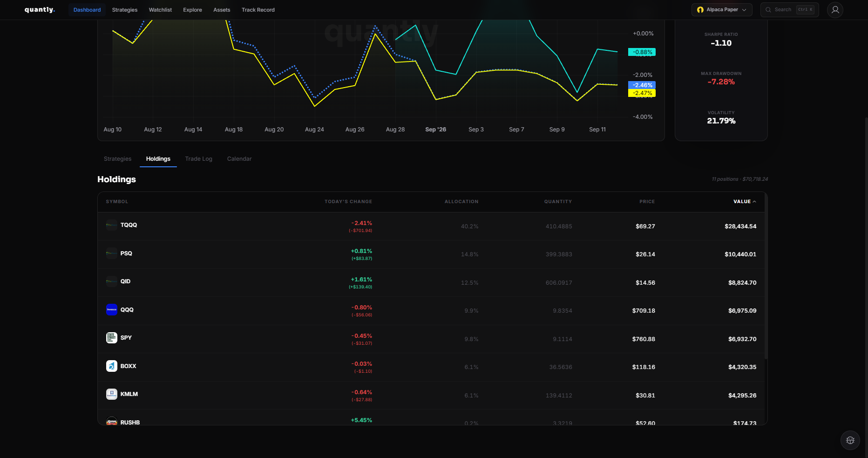
Task: Open the user profile icon
Action: (835, 10)
